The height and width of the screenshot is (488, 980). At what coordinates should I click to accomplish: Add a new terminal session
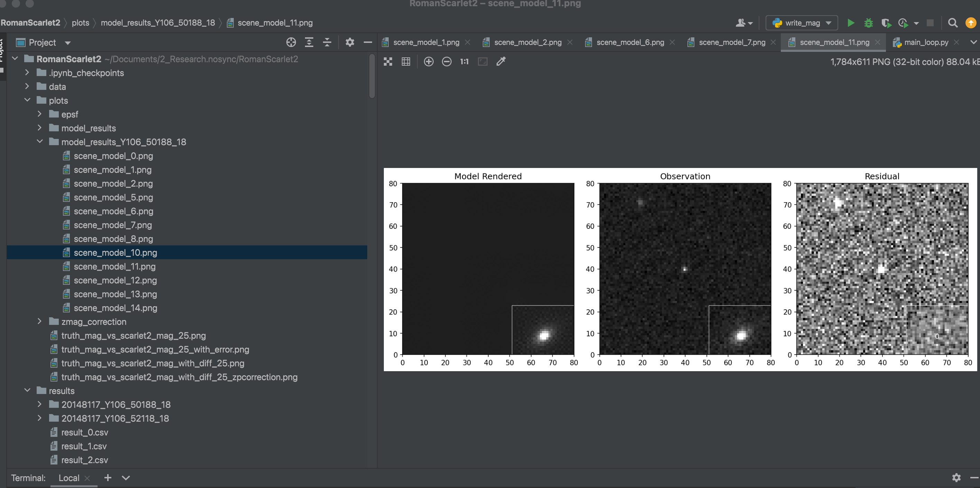click(x=108, y=478)
